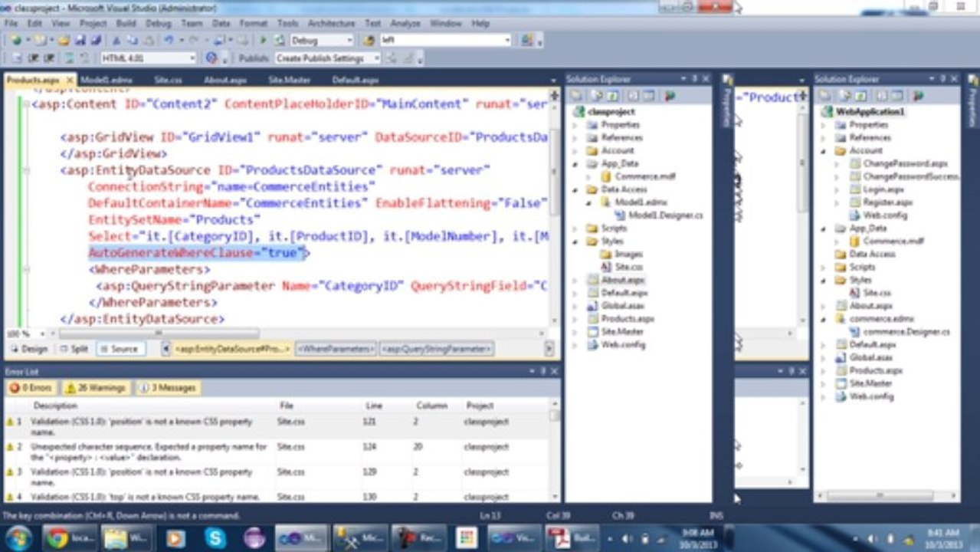This screenshot has width=980, height=552.
Task: Click the Copy toolbar icon
Action: 132,41
